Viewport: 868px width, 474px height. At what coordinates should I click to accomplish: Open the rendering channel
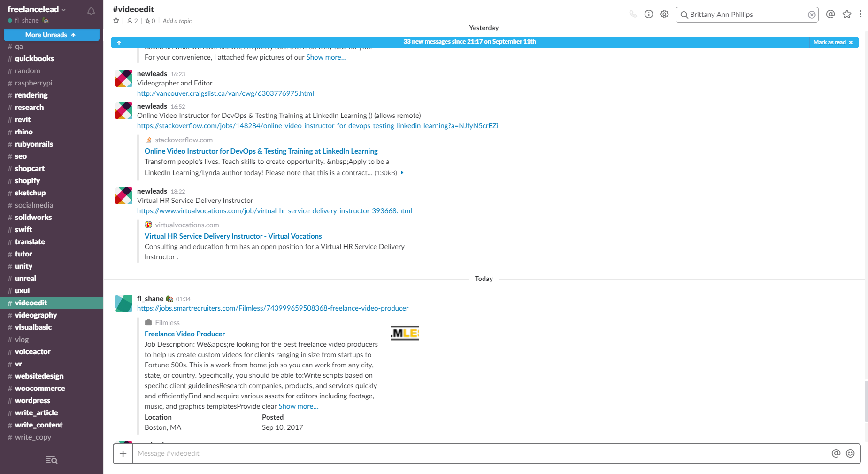pos(52,95)
